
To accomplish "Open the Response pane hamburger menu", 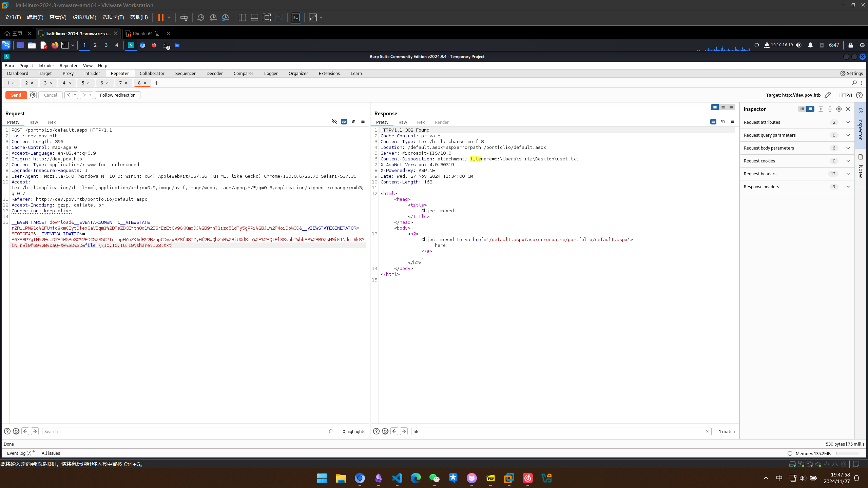I will coord(732,121).
